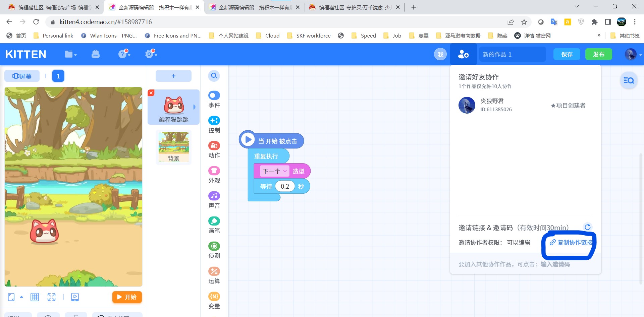Select the 动作 block category

pos(214,150)
